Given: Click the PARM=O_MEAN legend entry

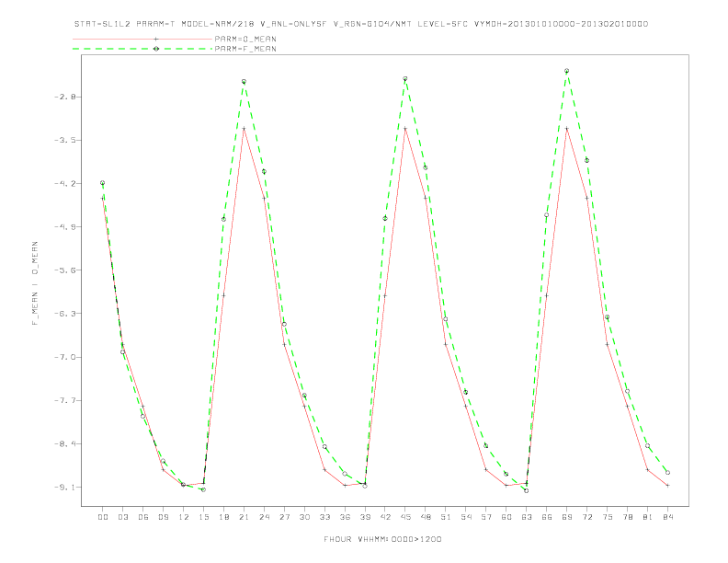Looking at the screenshot, I should pyautogui.click(x=245, y=39).
